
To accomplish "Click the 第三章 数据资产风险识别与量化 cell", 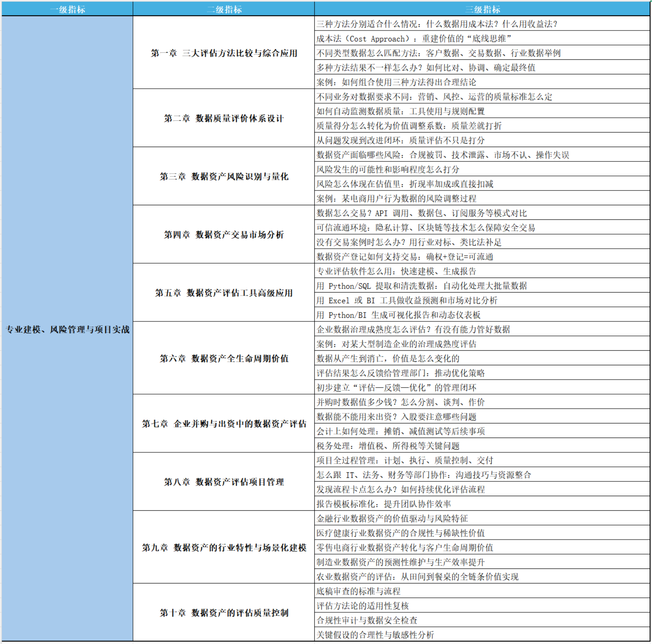I will (x=224, y=176).
